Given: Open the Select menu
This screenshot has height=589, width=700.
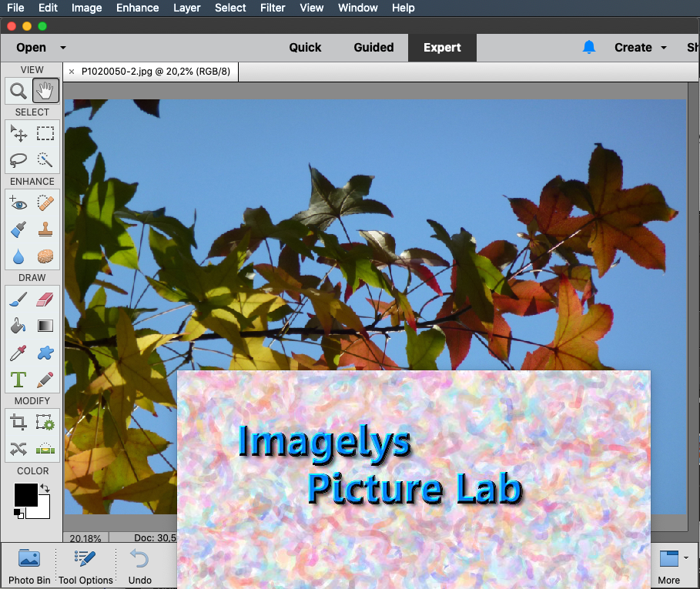Looking at the screenshot, I should [x=230, y=8].
